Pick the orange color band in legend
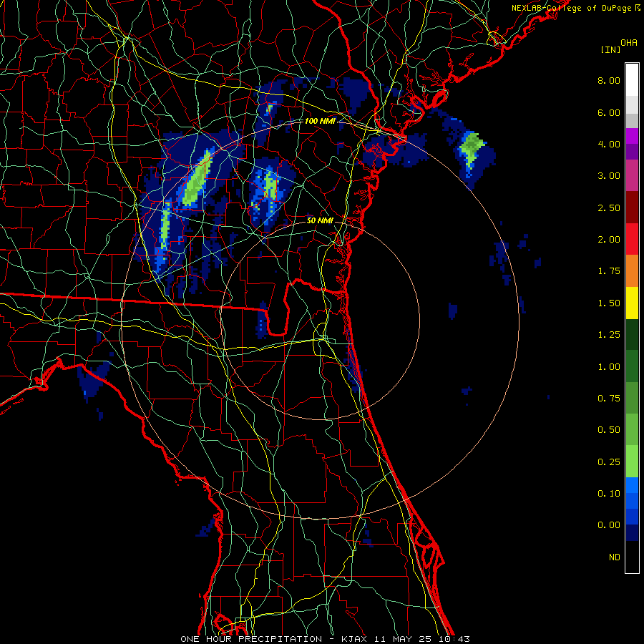The image size is (644, 644). coord(632,271)
